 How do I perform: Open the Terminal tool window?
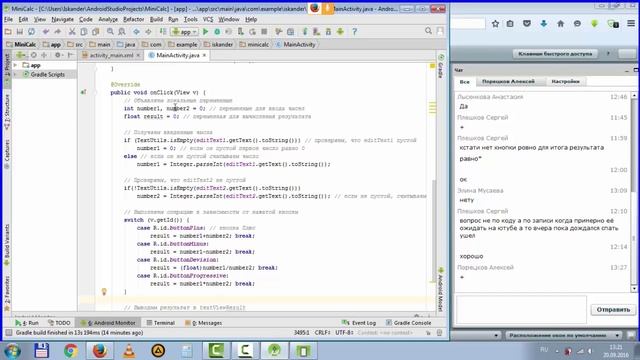coord(160,323)
